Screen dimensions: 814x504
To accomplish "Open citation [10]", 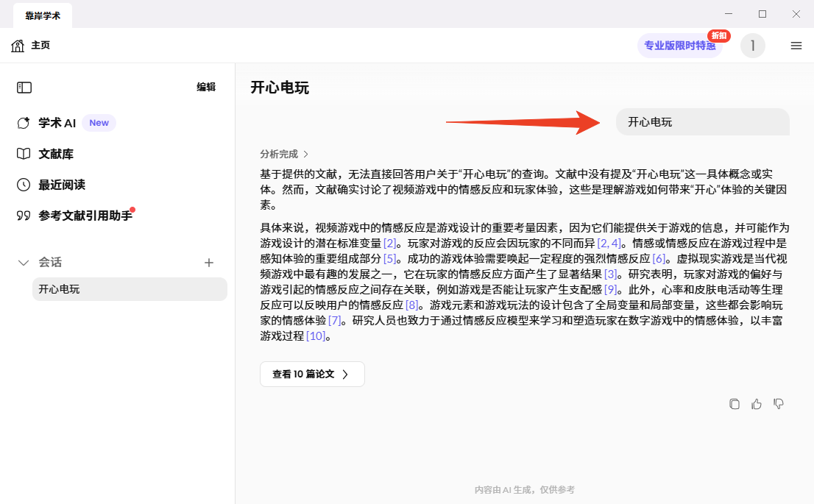I will click(316, 336).
